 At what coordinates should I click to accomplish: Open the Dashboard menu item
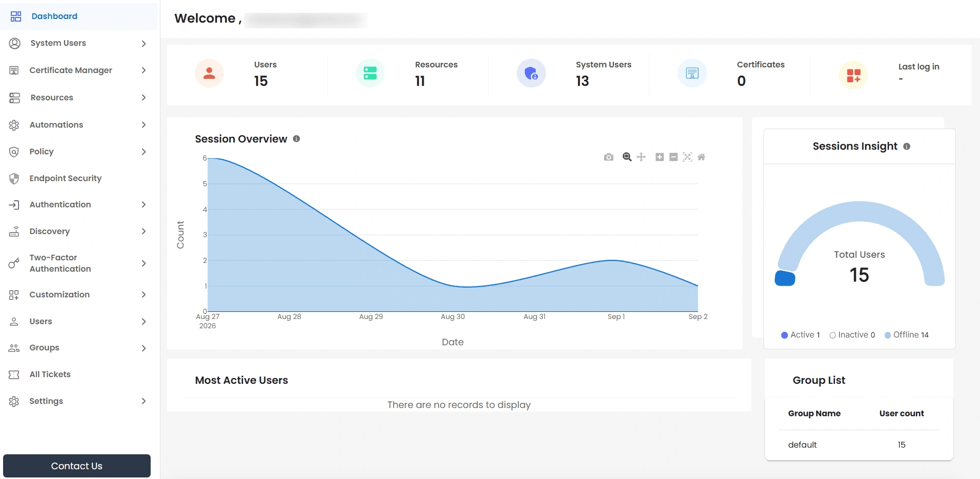79,16
